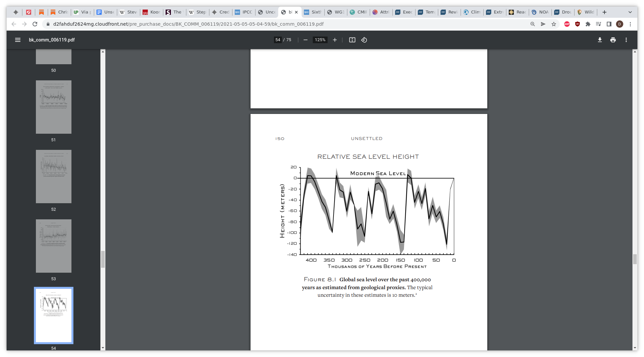Click the zoom percentage field showing 125%
The height and width of the screenshot is (357, 644).
tap(320, 40)
